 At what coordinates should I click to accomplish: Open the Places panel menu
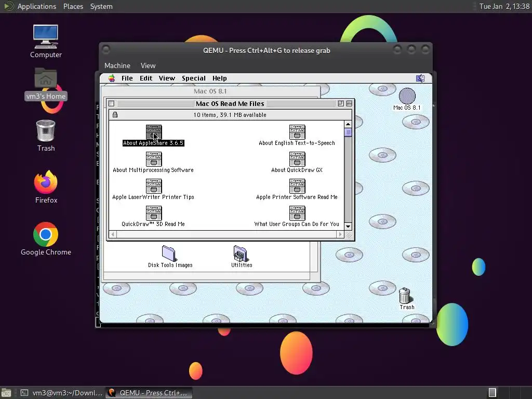pyautogui.click(x=73, y=6)
